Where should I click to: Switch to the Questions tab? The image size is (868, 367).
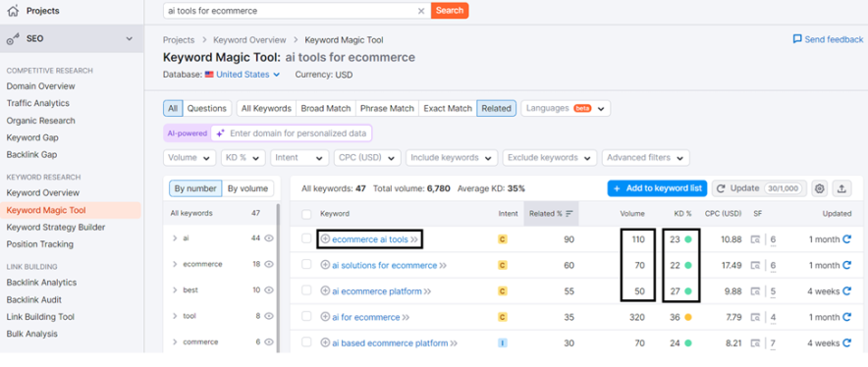[x=206, y=109]
